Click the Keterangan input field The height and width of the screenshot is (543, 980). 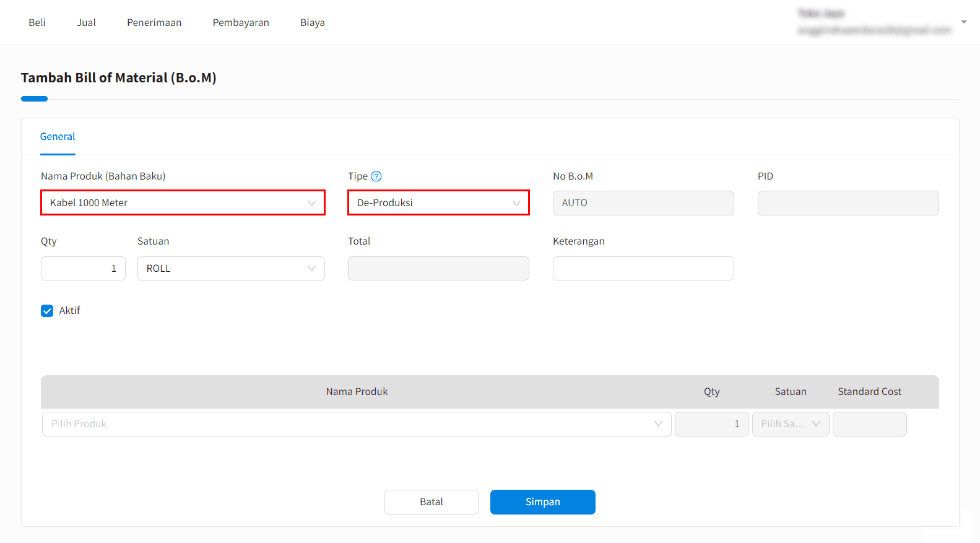coord(643,269)
